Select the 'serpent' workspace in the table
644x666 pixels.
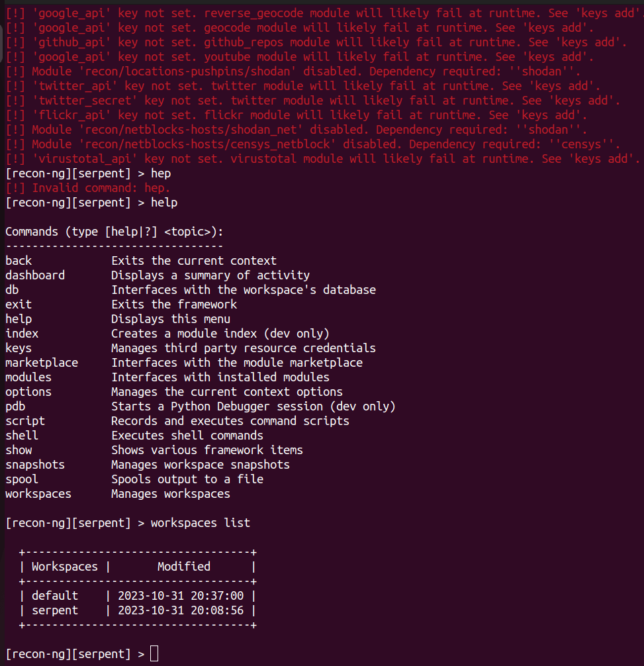point(55,610)
